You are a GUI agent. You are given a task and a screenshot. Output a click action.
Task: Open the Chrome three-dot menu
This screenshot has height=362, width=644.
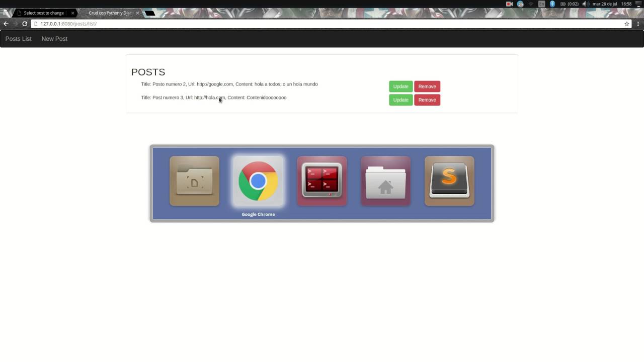(x=638, y=24)
